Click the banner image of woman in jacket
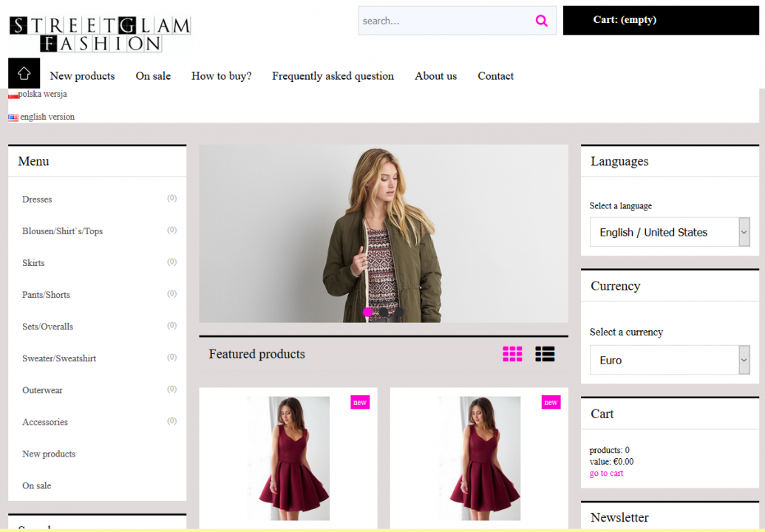The width and height of the screenshot is (765, 532). point(384,233)
